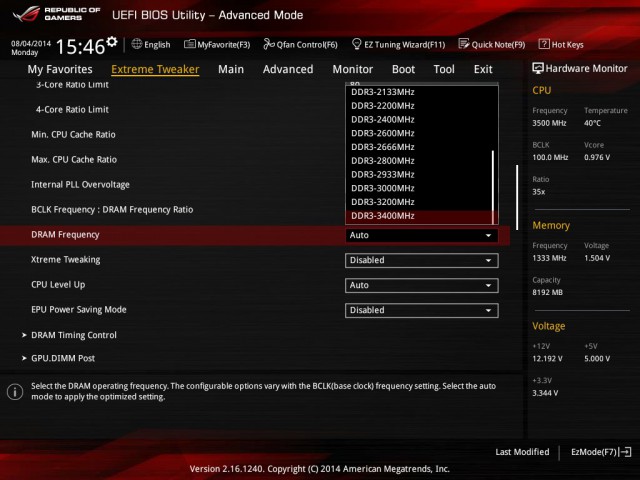The image size is (640, 480).
Task: Select CPU Level Up label
Action: coord(58,284)
